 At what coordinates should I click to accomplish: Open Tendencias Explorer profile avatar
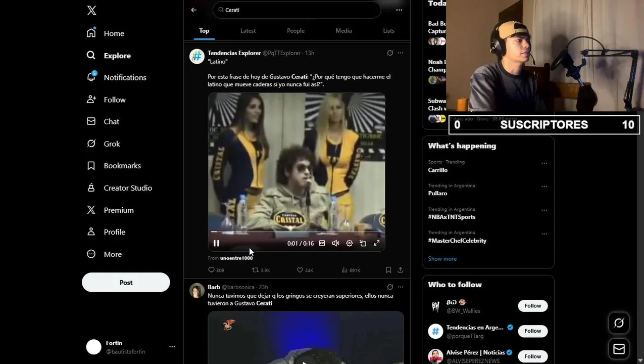pyautogui.click(x=196, y=56)
